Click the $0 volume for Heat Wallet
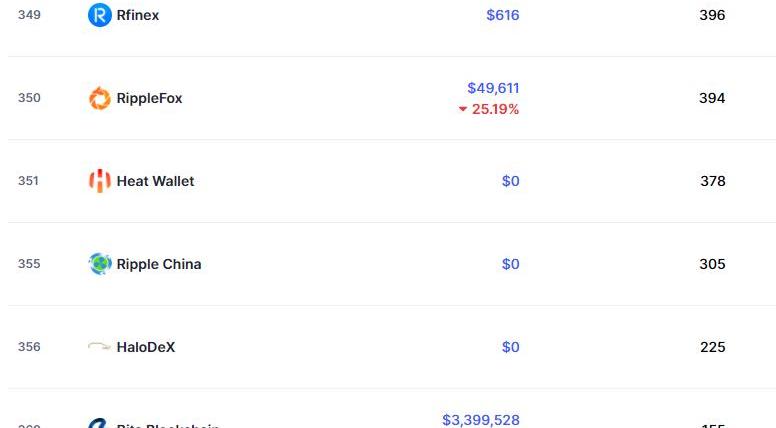Viewport: 776px width, 428px height. [511, 181]
